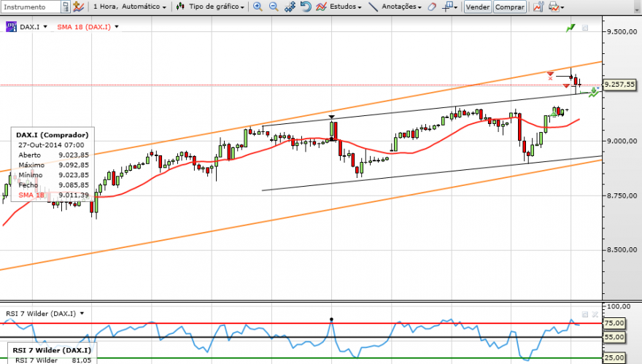642x364 pixels.
Task: Click the Vender button
Action: (478, 7)
